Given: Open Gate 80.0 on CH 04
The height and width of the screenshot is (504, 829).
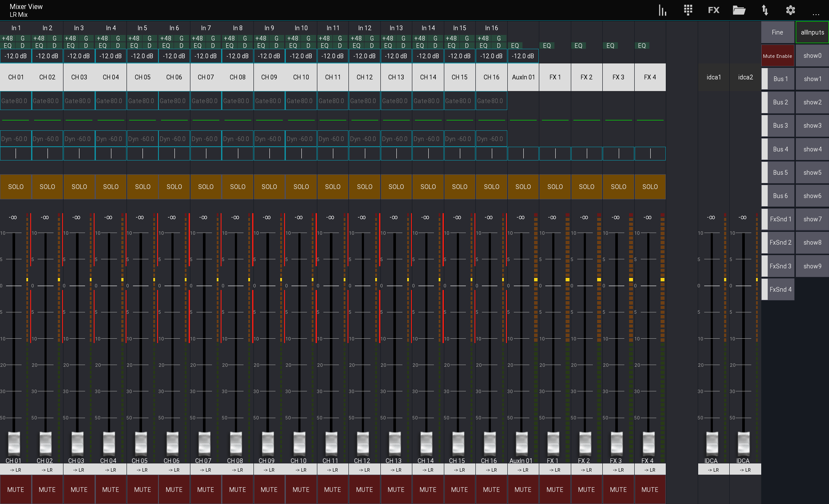Looking at the screenshot, I should coord(111,101).
